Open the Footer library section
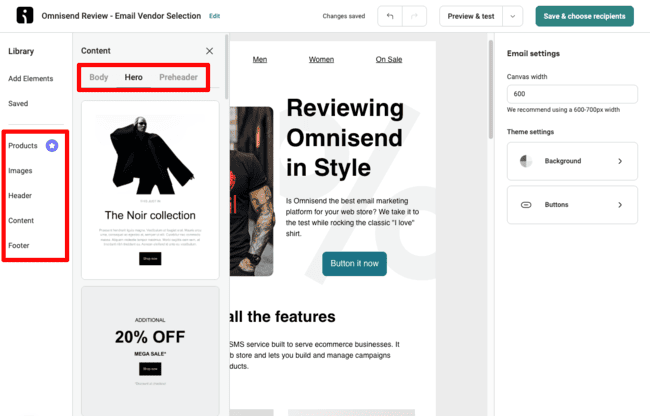Viewport: 650px width, 416px height. pos(19,245)
